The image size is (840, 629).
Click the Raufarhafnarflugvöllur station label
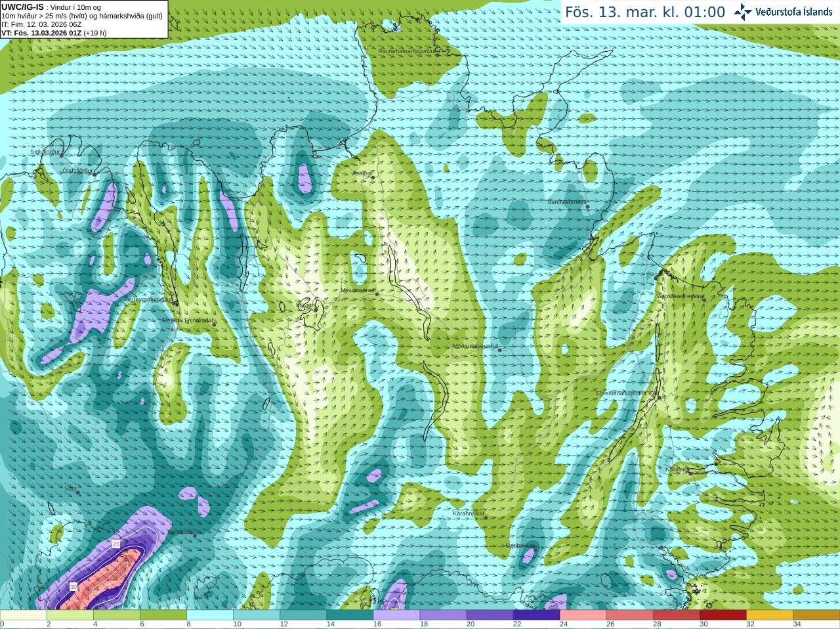(407, 51)
